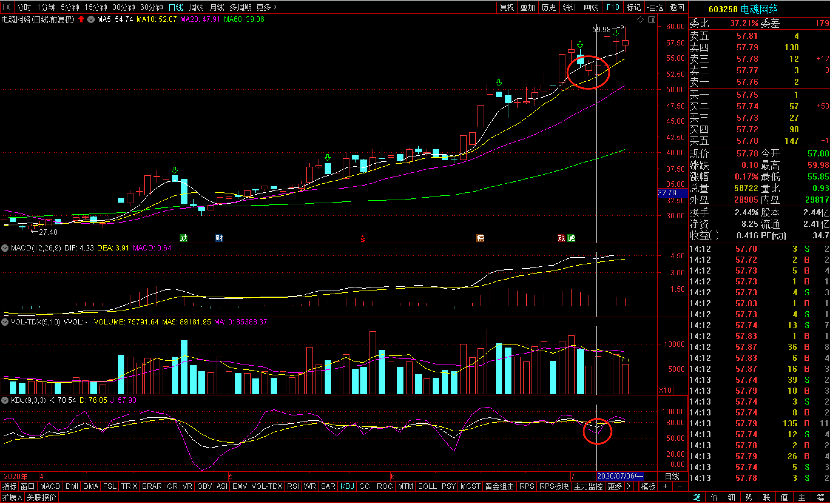Image resolution: width=830 pixels, height=504 pixels.
Task: Switch to 15分钟 period
Action: (96, 7)
